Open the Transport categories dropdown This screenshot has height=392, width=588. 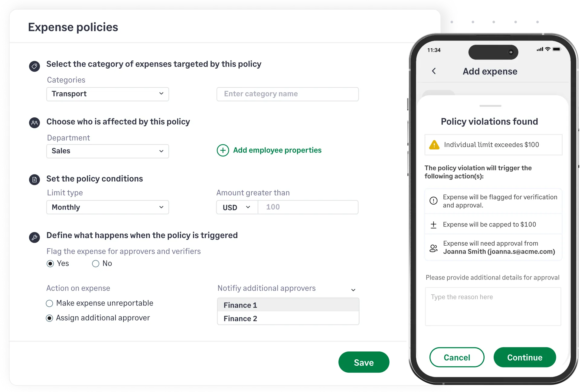pos(107,94)
